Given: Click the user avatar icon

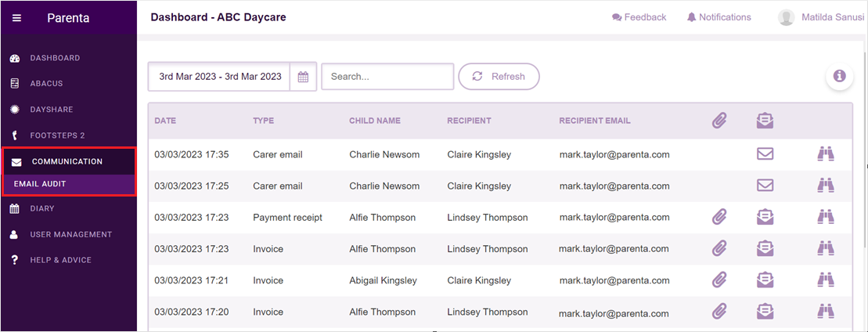Looking at the screenshot, I should [x=786, y=18].
